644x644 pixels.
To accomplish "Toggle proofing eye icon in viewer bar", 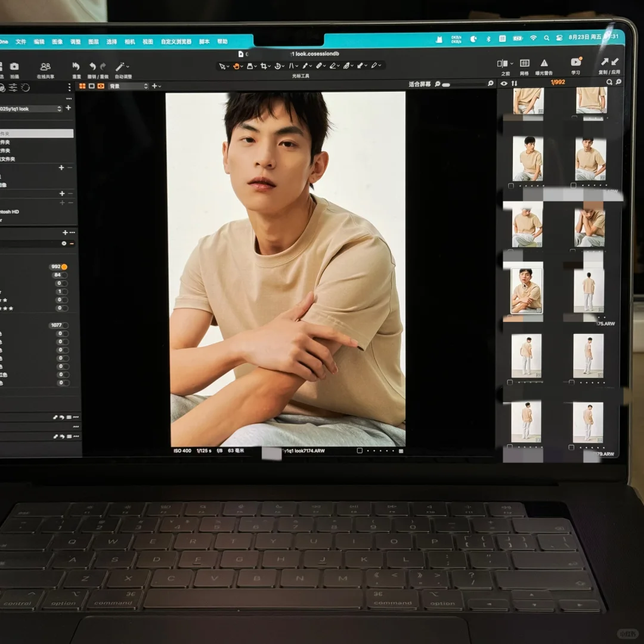I will click(x=101, y=86).
